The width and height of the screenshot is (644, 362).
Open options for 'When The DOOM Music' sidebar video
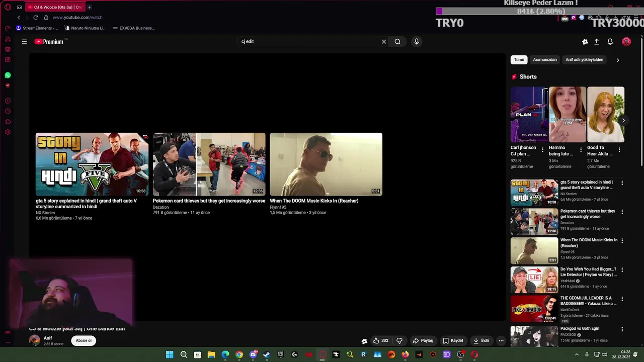[622, 241]
